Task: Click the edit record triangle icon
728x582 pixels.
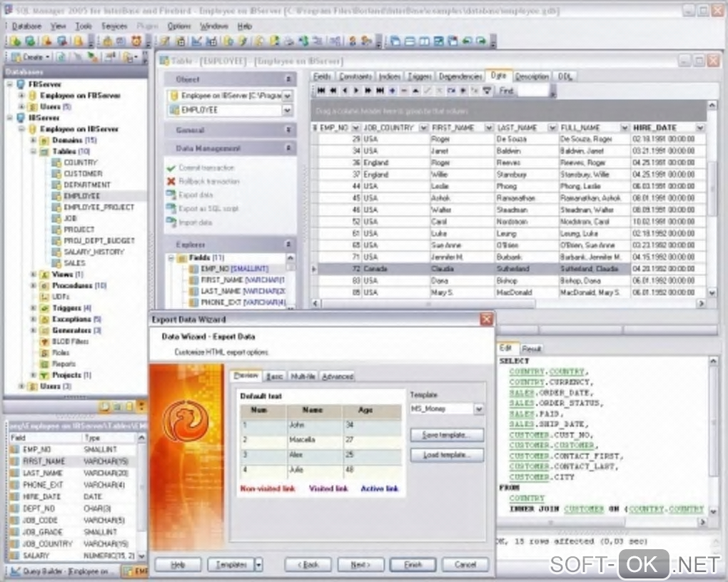Action: (415, 91)
